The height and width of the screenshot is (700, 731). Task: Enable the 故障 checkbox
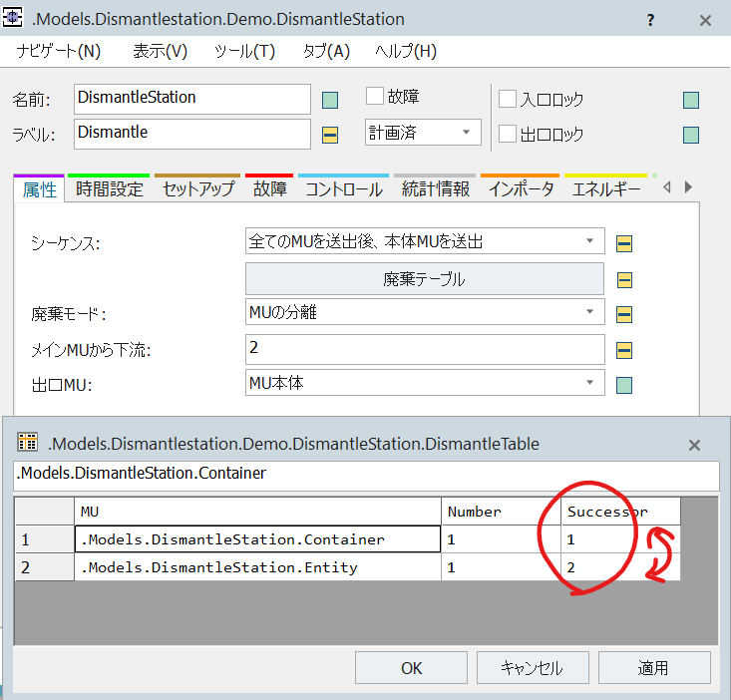374,96
